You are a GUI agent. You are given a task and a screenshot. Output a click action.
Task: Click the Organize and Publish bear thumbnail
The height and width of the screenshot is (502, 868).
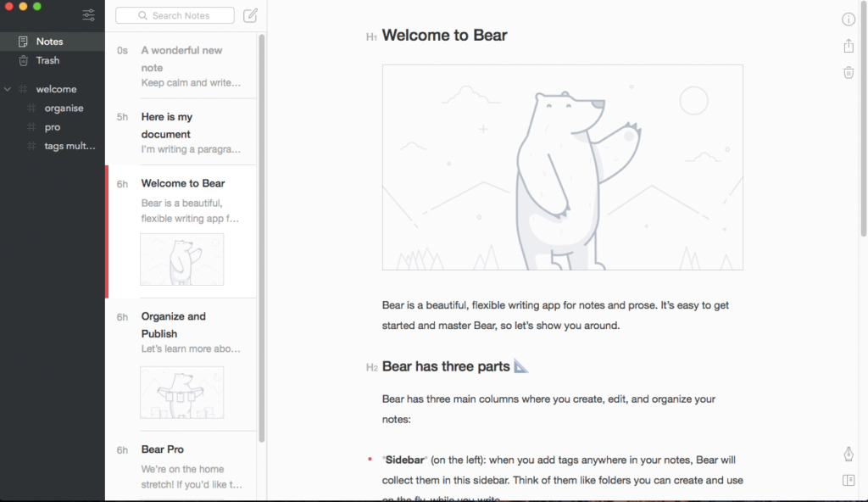[x=181, y=393]
